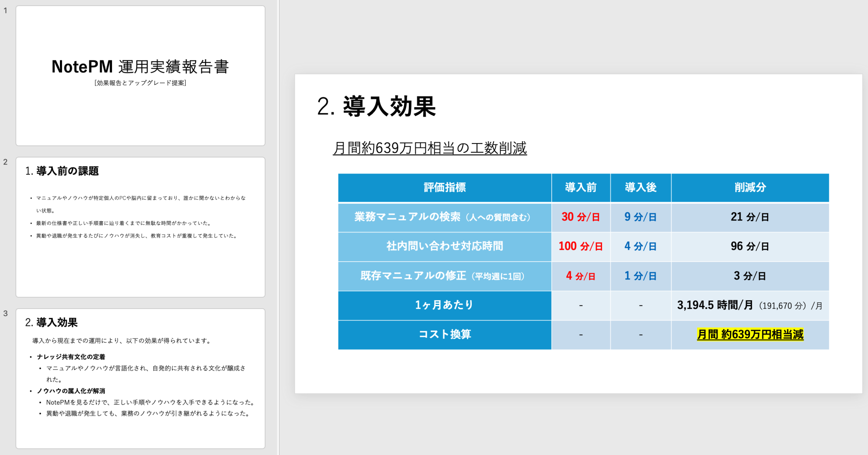868x455 pixels.
Task: Click the 1ヶ月あたり row label
Action: [444, 305]
